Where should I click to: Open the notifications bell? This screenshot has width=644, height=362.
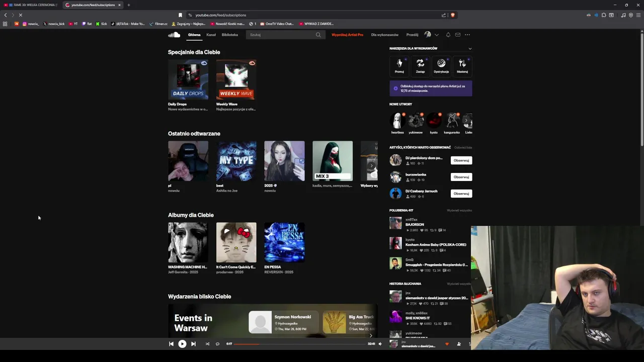coord(448,35)
